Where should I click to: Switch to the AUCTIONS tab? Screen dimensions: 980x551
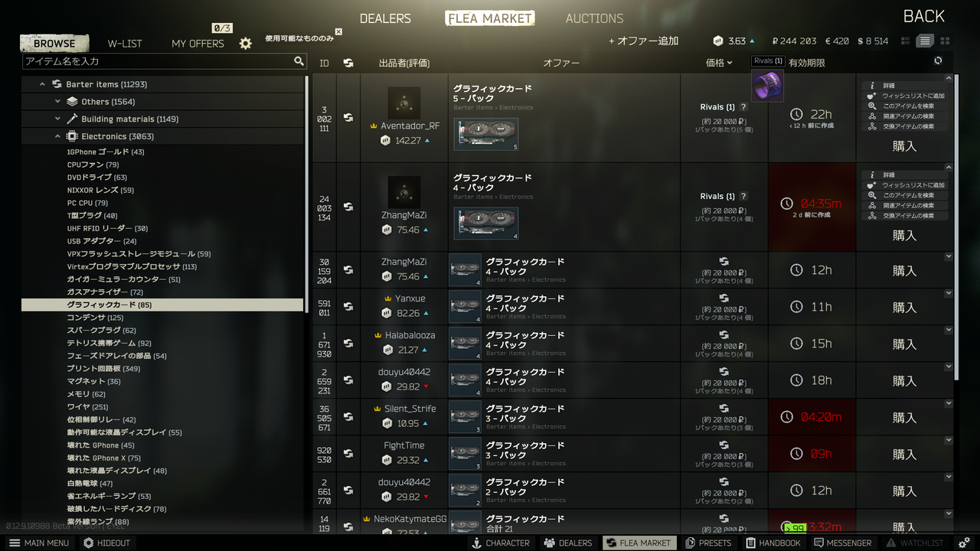tap(594, 18)
